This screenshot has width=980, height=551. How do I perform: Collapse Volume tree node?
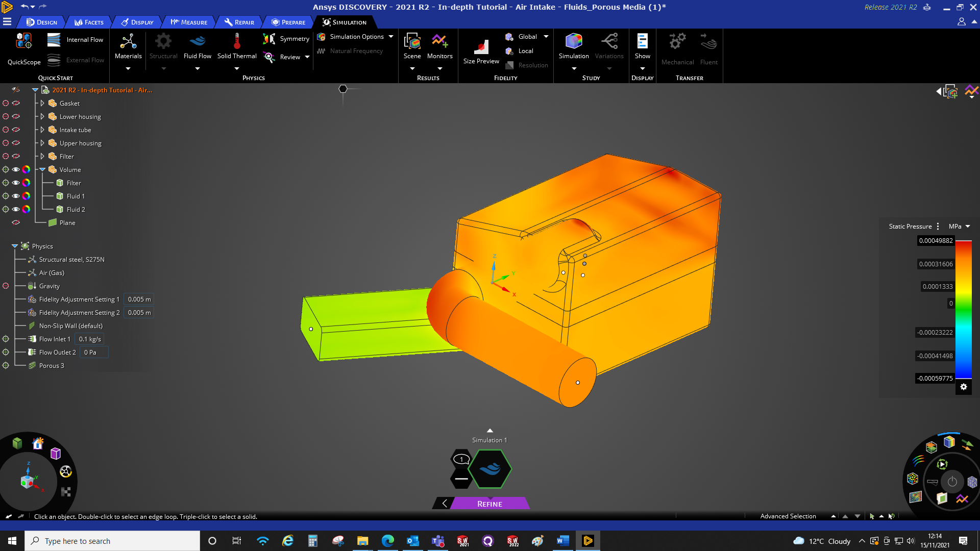point(43,169)
